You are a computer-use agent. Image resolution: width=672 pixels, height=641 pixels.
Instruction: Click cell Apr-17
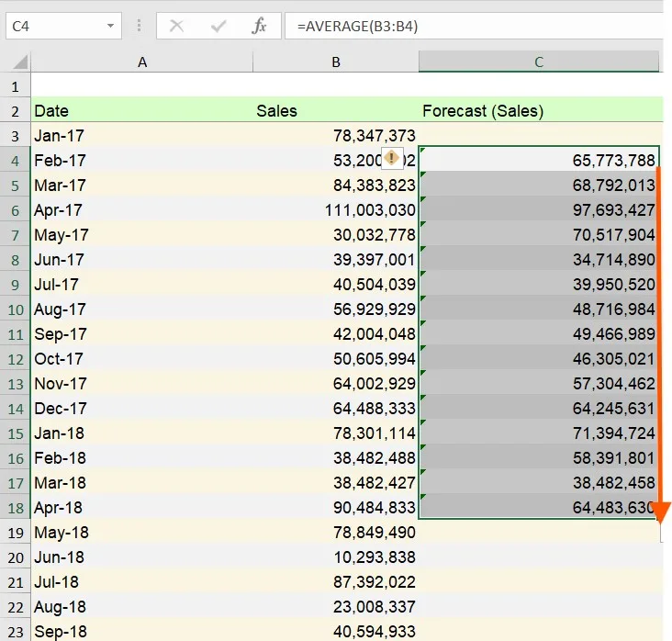(142, 210)
